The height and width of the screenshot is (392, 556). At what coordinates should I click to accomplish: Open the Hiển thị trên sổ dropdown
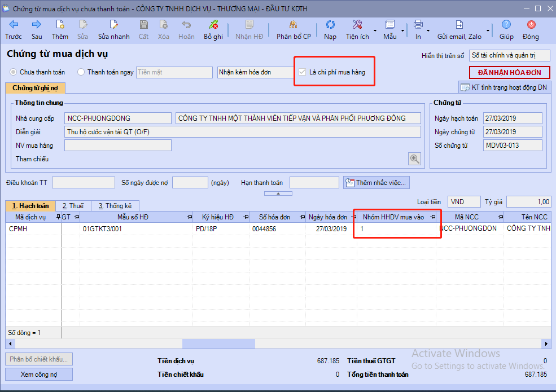(509, 55)
